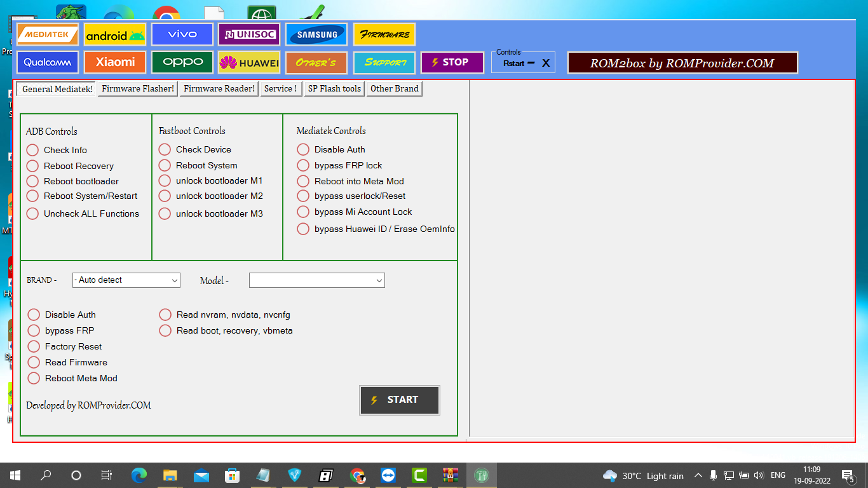
Task: Select the Qualcomm brand tile
Action: coord(48,62)
